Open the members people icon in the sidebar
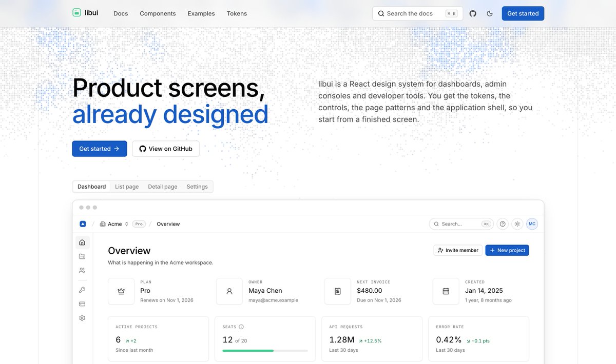The image size is (616, 364). click(82, 270)
